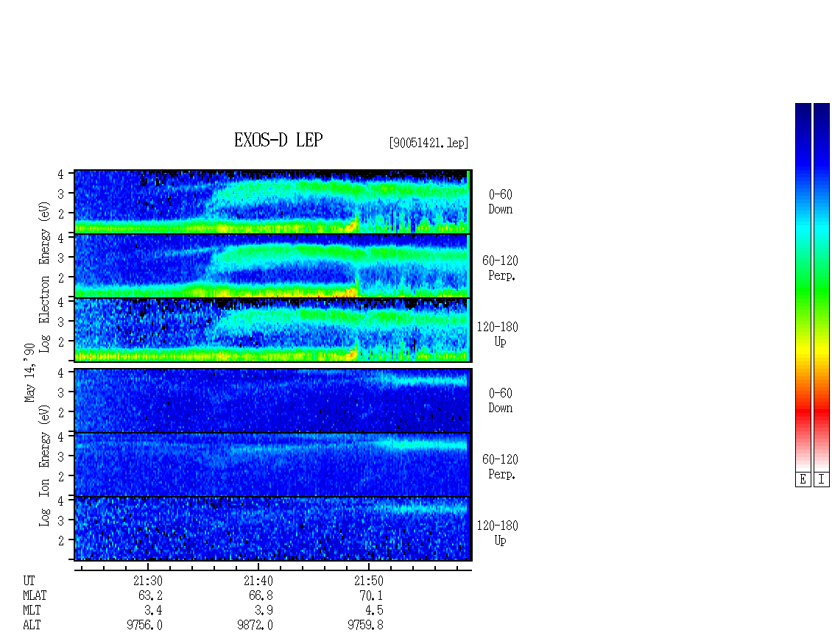Select the electron 60-120 Perp. spectrogram panel
The width and height of the screenshot is (832, 644).
[x=272, y=266]
